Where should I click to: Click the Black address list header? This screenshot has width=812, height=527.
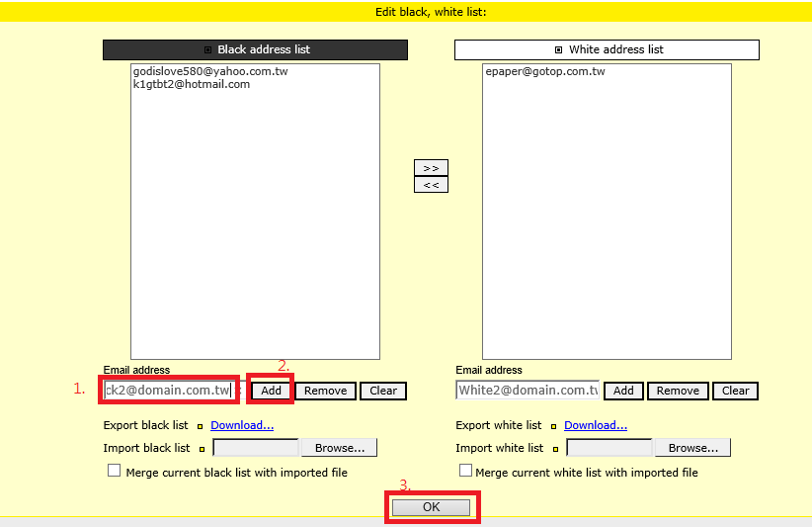pyautogui.click(x=255, y=49)
